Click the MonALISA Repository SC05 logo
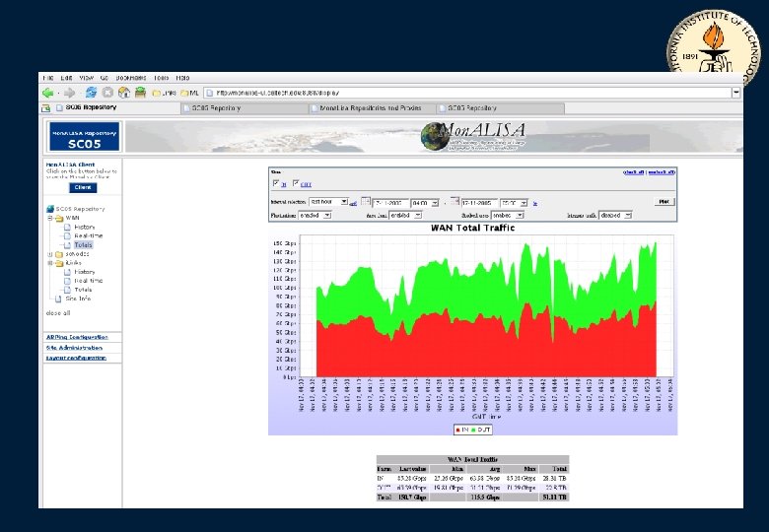 click(x=84, y=137)
